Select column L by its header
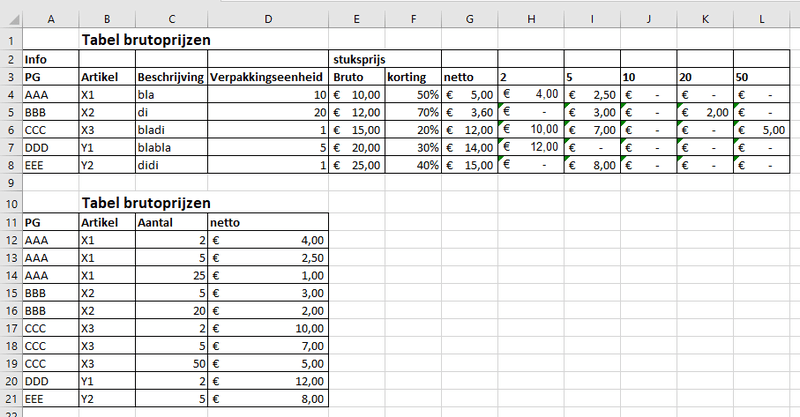Viewport: 800px width, 417px height. pos(762,21)
